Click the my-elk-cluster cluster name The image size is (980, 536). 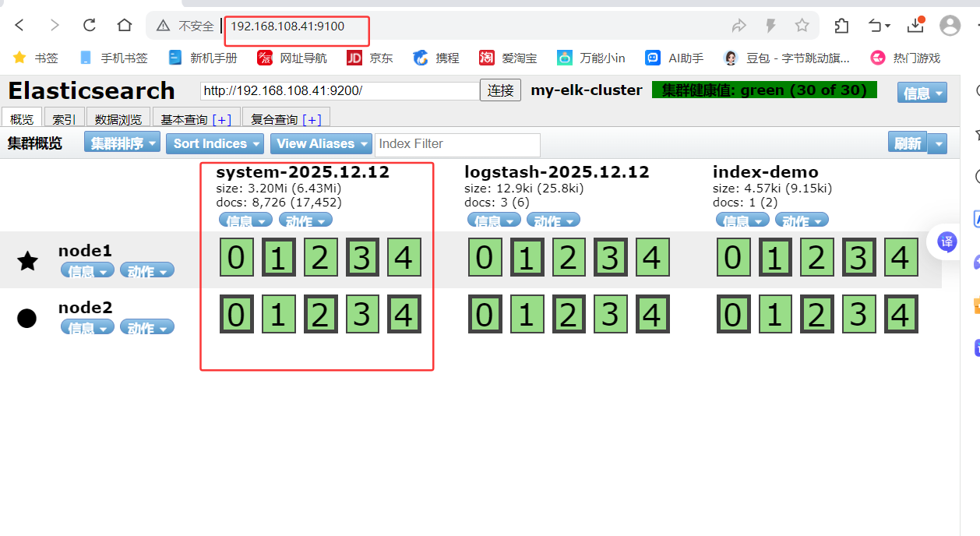(587, 90)
